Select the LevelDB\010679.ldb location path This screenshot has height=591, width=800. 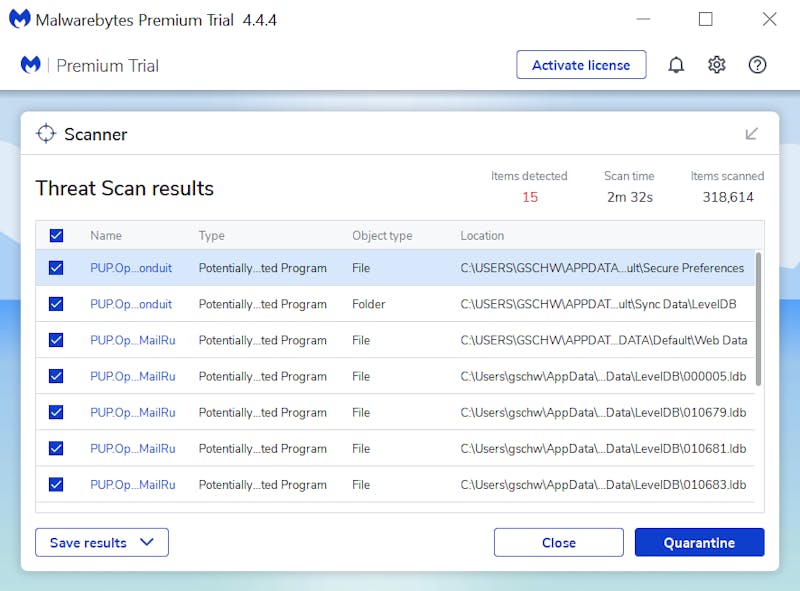click(603, 412)
